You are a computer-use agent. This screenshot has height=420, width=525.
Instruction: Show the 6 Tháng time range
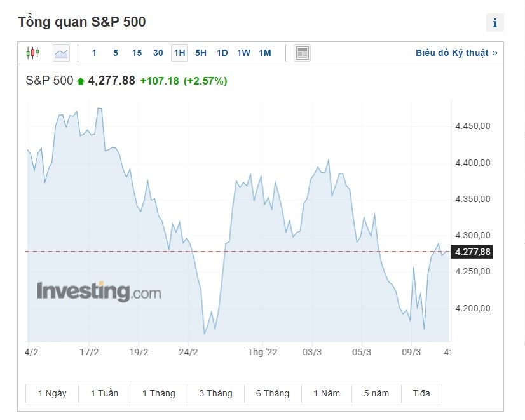[x=272, y=393]
